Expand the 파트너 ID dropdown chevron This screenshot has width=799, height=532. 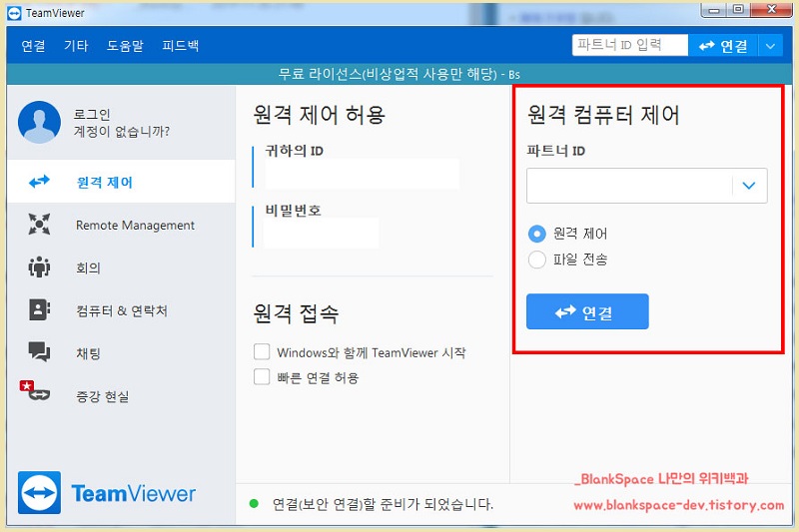[748, 186]
